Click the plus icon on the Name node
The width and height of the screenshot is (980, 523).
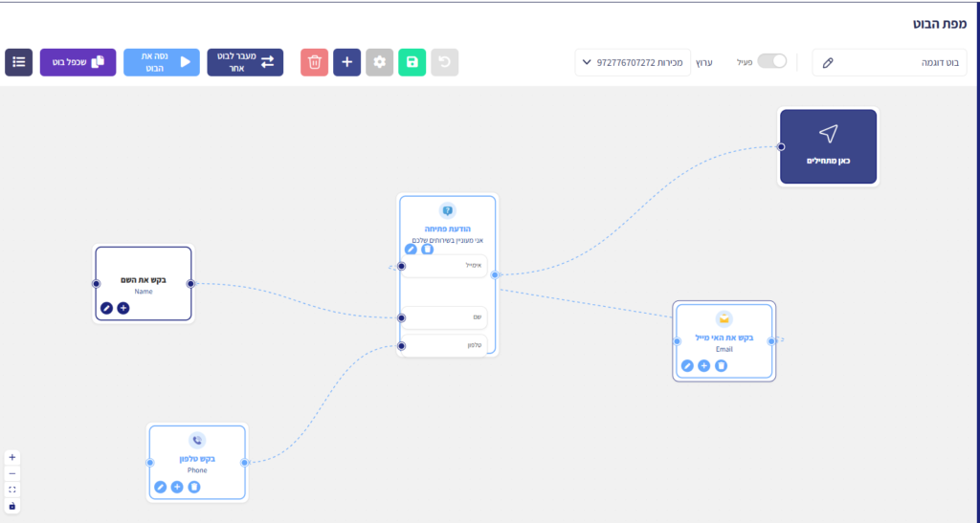123,308
